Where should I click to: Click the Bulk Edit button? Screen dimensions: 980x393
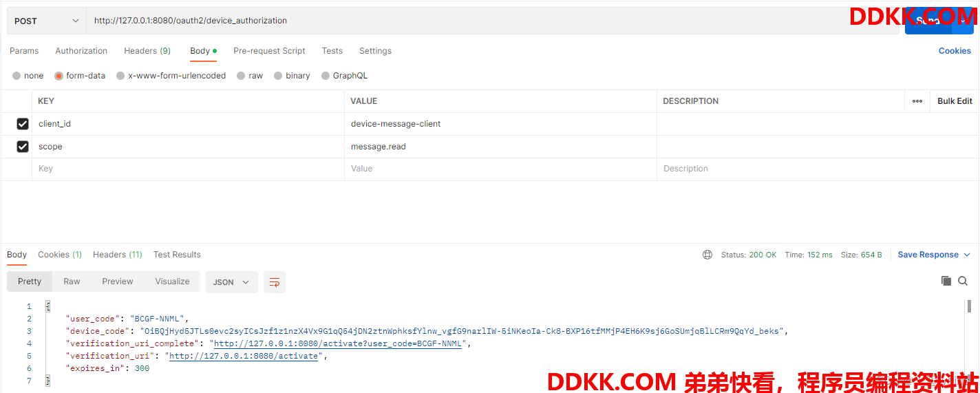pyautogui.click(x=955, y=101)
